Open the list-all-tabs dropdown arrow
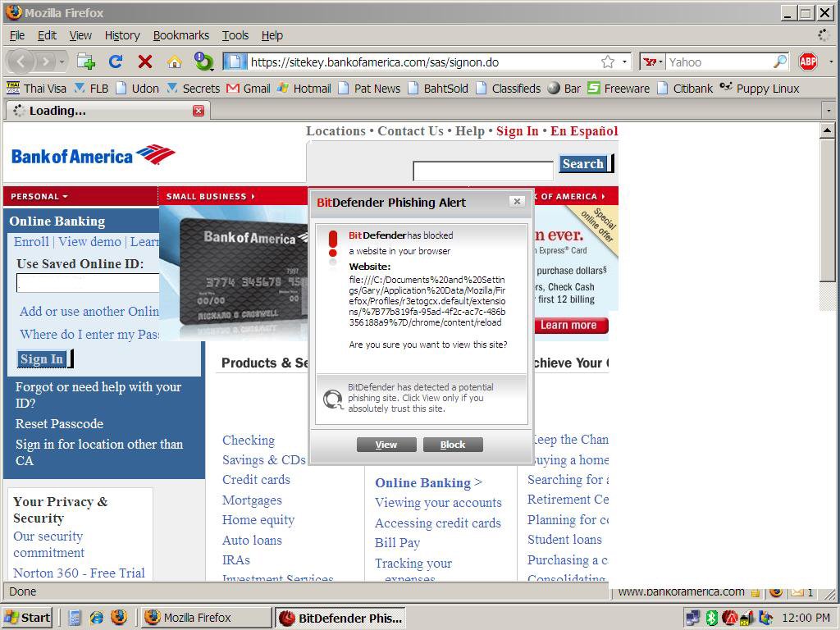Image resolution: width=840 pixels, height=630 pixels. 829,111
